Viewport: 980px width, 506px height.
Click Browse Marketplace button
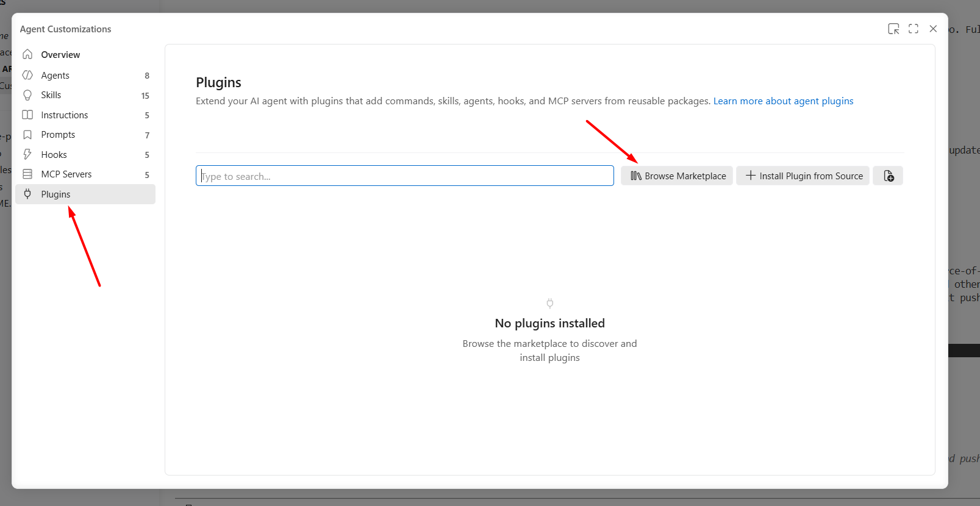click(x=677, y=176)
